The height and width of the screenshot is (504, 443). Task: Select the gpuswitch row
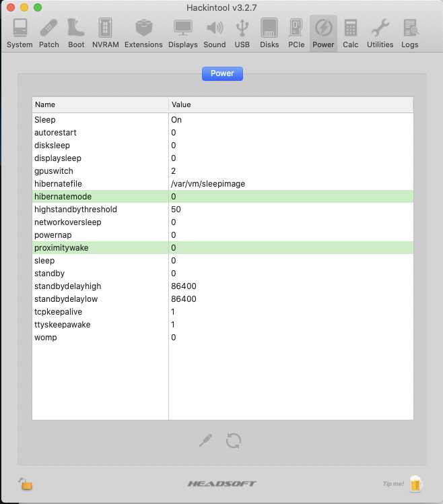click(x=223, y=171)
